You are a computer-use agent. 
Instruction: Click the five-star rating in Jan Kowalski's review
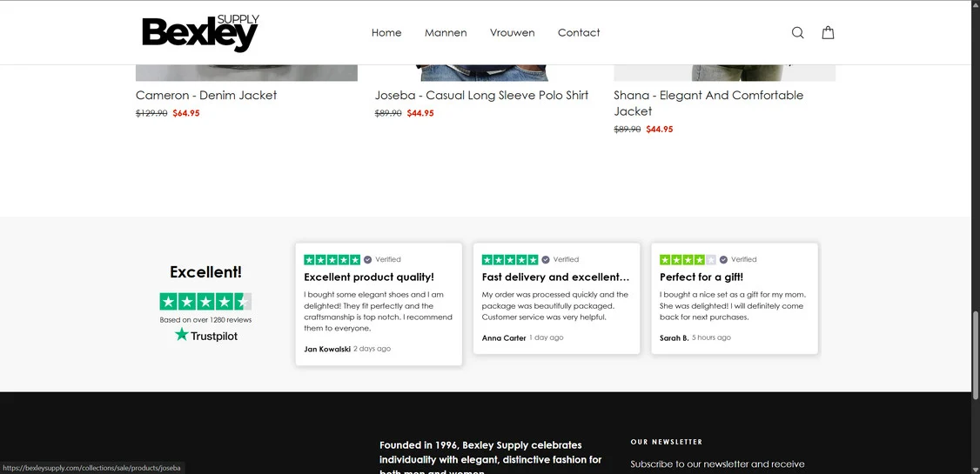(x=332, y=259)
